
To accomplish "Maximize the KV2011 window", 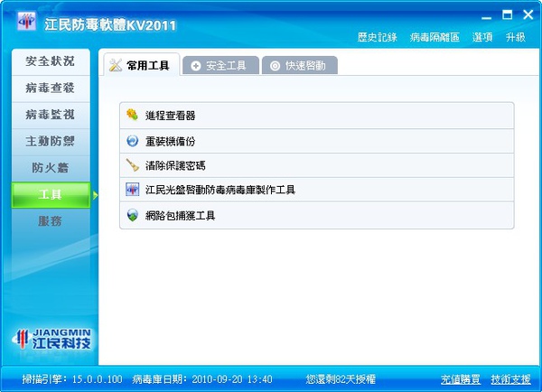I will [x=507, y=14].
